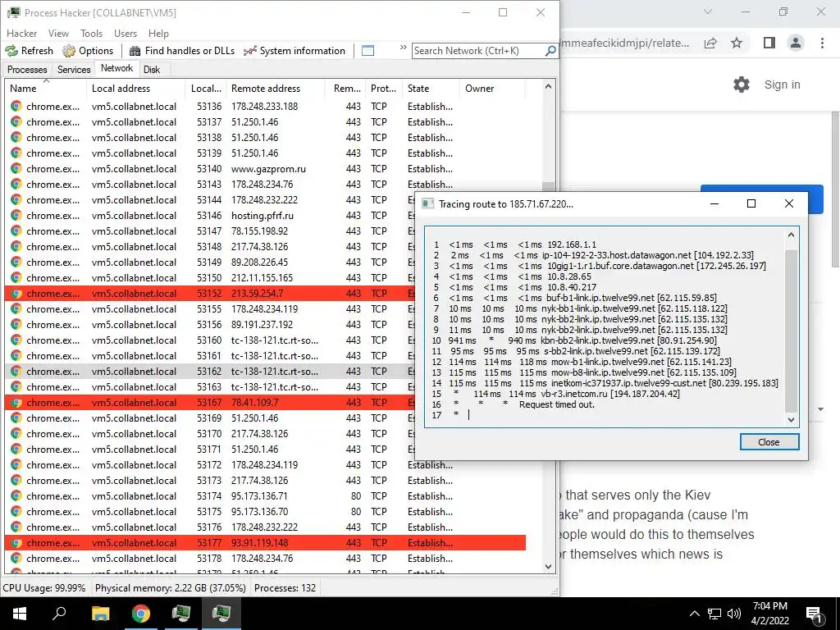The width and height of the screenshot is (840, 630).
Task: Click the search magnifier icon
Action: tap(550, 51)
